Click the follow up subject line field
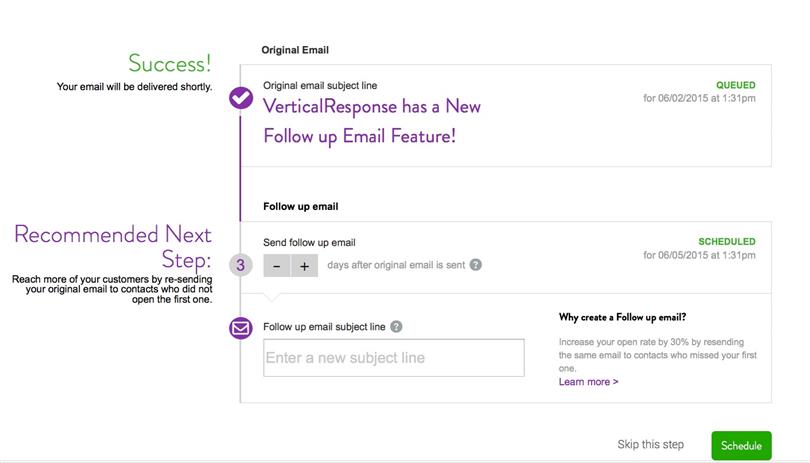This screenshot has height=463, width=810. tap(394, 358)
